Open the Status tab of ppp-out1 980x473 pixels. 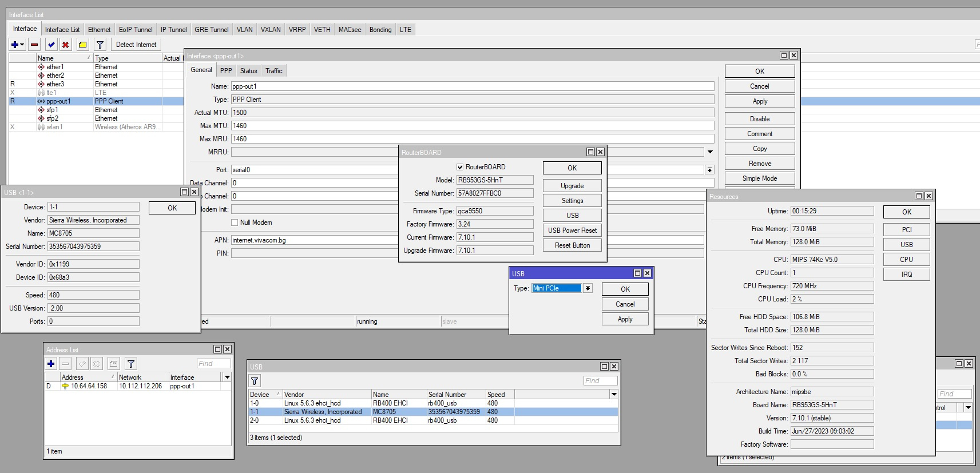point(248,71)
